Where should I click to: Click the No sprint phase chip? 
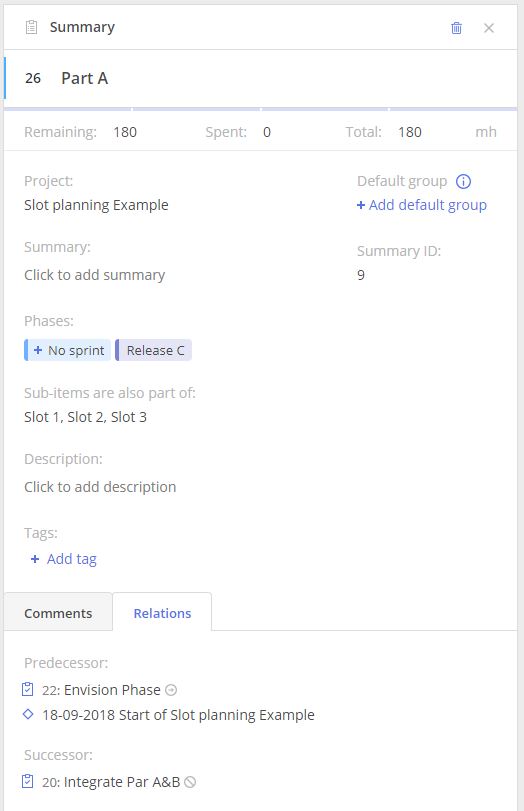pyautogui.click(x=67, y=350)
